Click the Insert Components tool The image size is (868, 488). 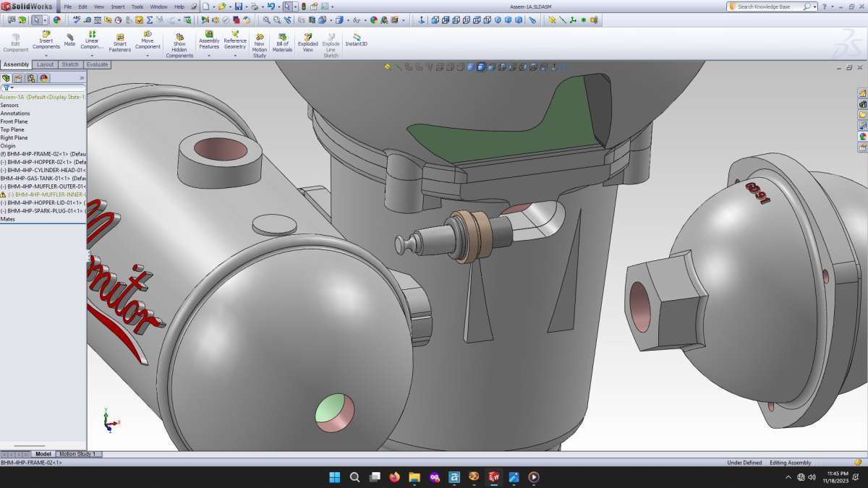tap(46, 40)
